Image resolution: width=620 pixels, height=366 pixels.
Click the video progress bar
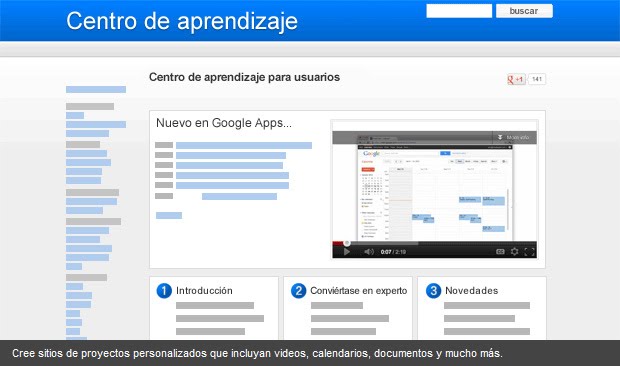point(434,243)
